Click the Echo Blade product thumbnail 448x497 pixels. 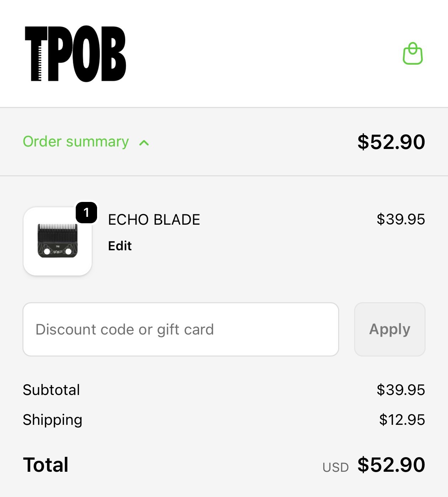[x=58, y=242]
